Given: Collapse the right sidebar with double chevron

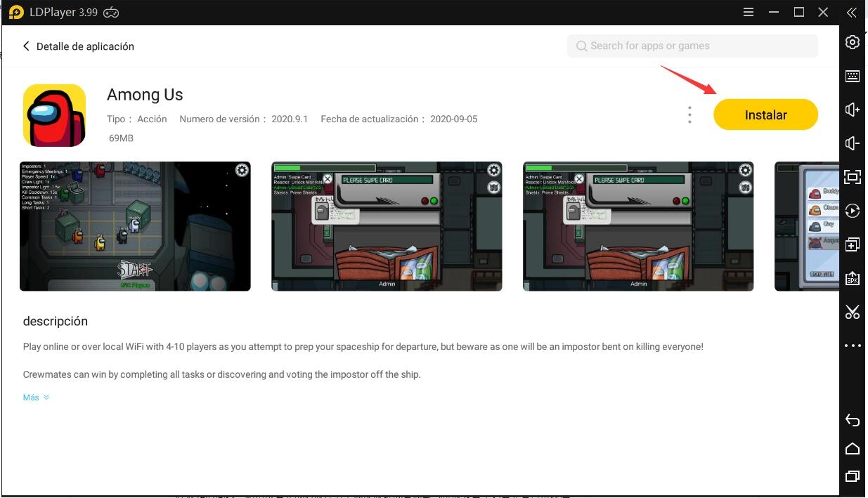Looking at the screenshot, I should 852,13.
